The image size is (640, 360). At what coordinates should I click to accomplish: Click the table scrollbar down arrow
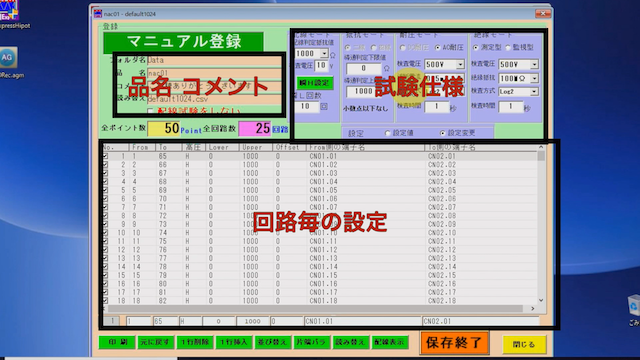tap(541, 300)
